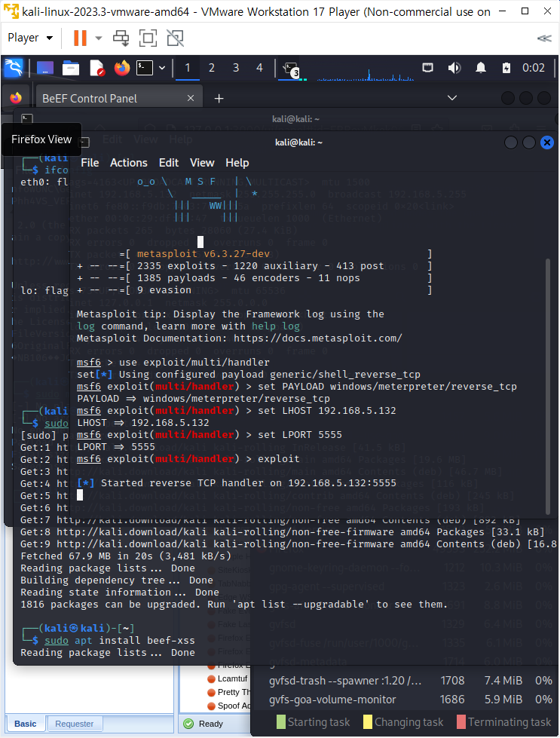
Task: Select the BeEF Control Panel tab
Action: coord(118,98)
